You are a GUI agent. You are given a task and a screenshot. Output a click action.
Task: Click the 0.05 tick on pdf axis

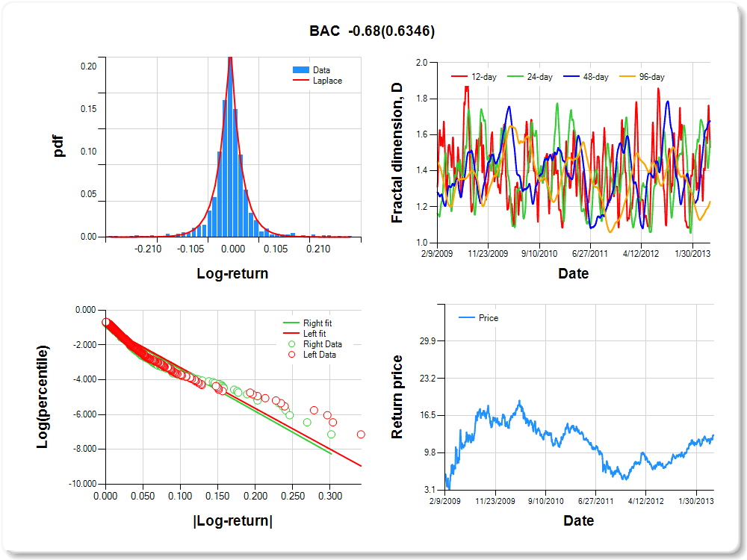point(89,194)
